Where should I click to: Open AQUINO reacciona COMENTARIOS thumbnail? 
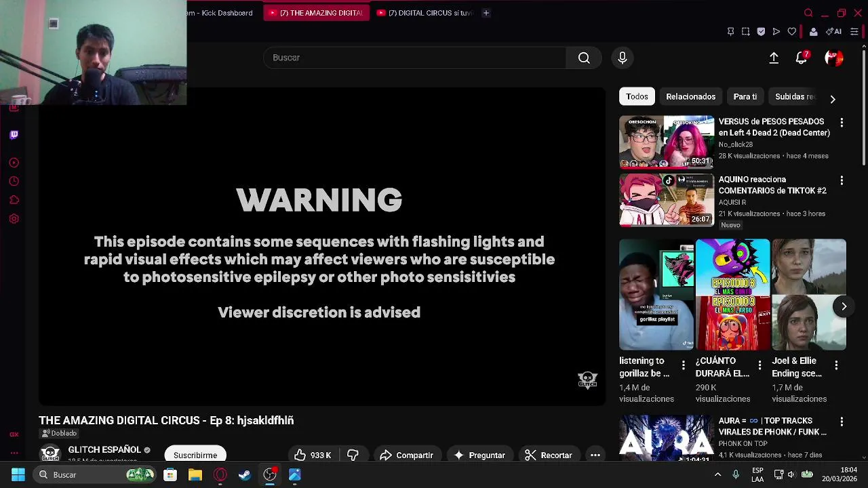pos(667,200)
